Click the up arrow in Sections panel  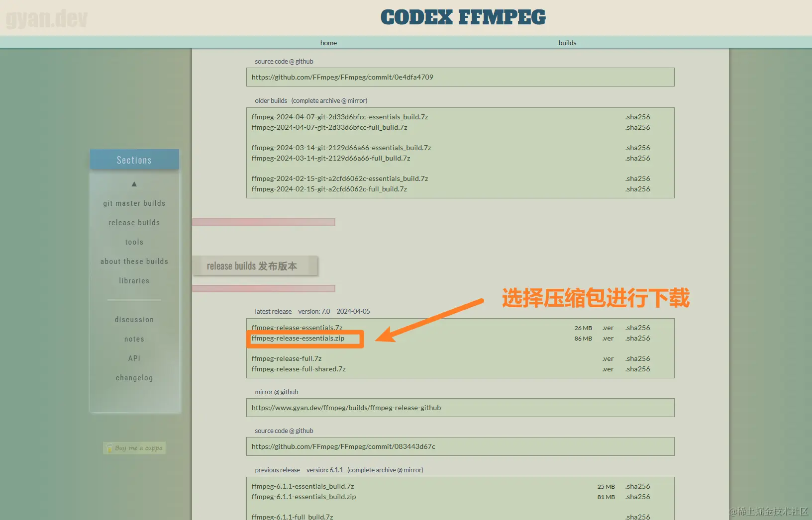coord(134,184)
